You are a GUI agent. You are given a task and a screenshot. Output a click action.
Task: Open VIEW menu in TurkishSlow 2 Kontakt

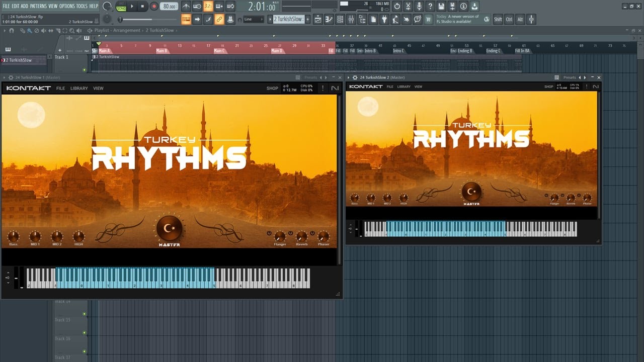point(418,86)
